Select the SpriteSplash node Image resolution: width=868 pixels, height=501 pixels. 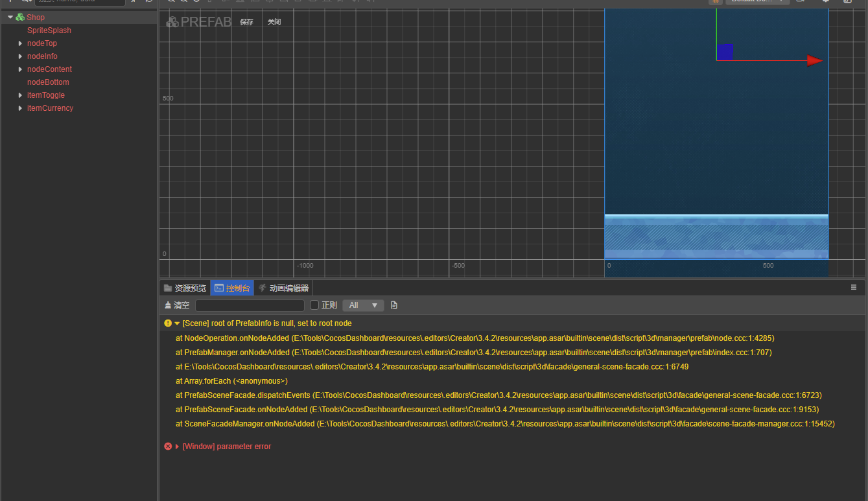click(49, 30)
